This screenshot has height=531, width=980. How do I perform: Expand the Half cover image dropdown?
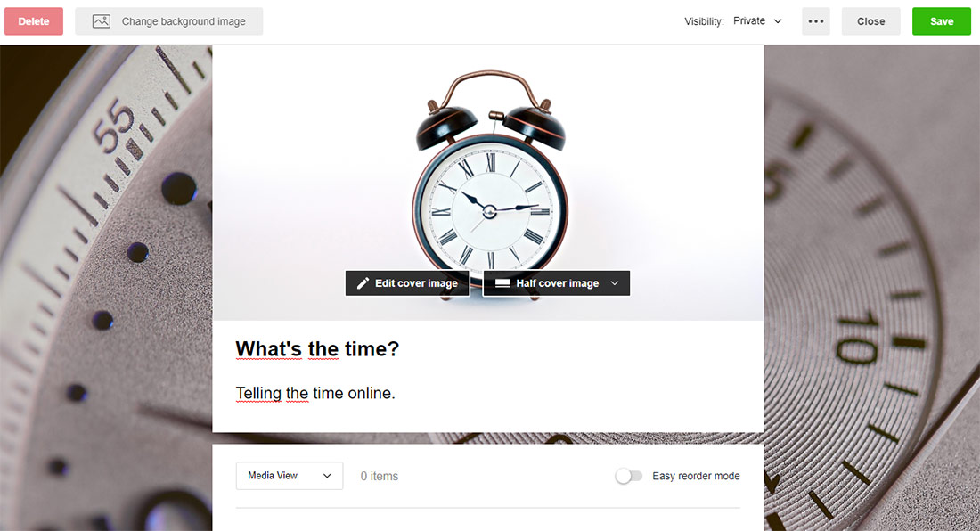pyautogui.click(x=556, y=283)
